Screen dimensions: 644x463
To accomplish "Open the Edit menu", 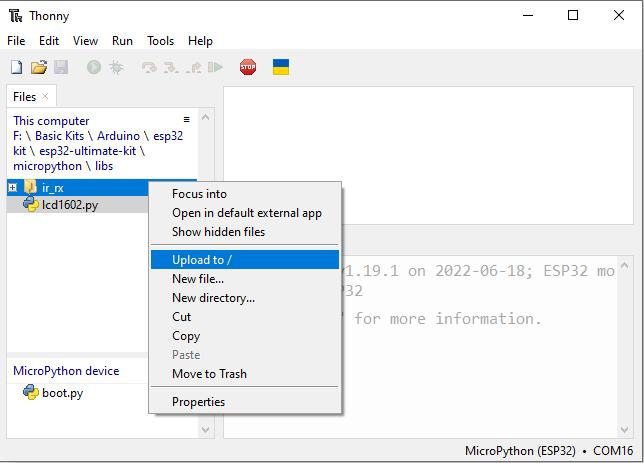I will [x=49, y=41].
